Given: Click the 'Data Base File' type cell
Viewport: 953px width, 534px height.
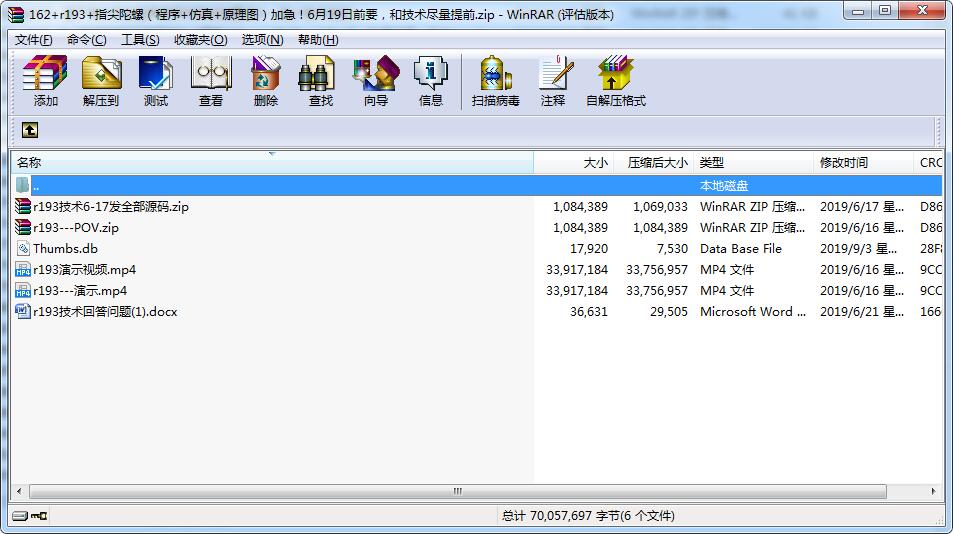Looking at the screenshot, I should (741, 248).
